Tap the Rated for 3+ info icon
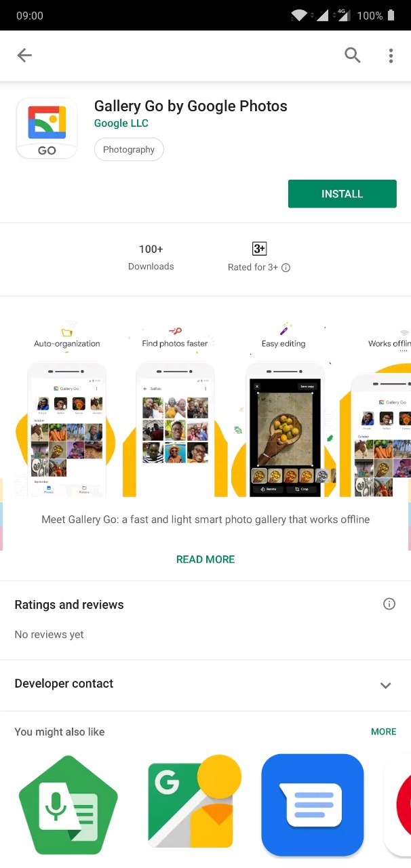The image size is (411, 868). point(286,268)
